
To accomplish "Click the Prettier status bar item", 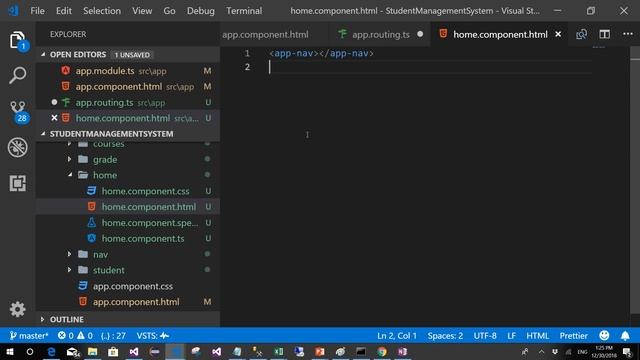I will click(573, 336).
